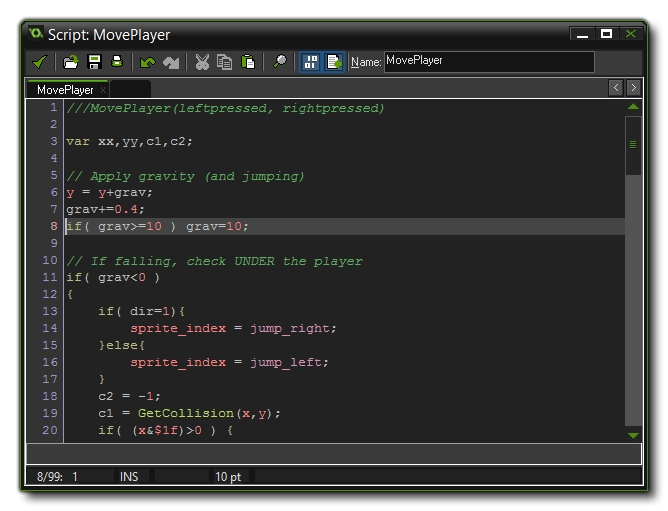Image resolution: width=668 pixels, height=511 pixels.
Task: Select the MovePlayer tab
Action: coord(64,89)
